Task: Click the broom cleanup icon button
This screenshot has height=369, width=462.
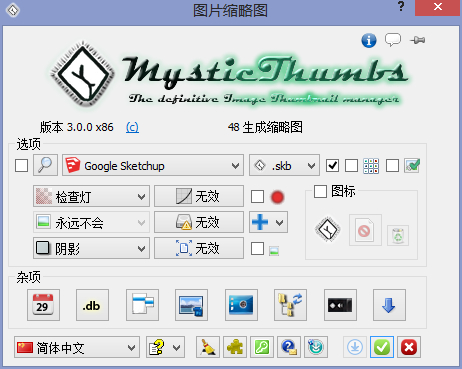Action: tap(208, 347)
